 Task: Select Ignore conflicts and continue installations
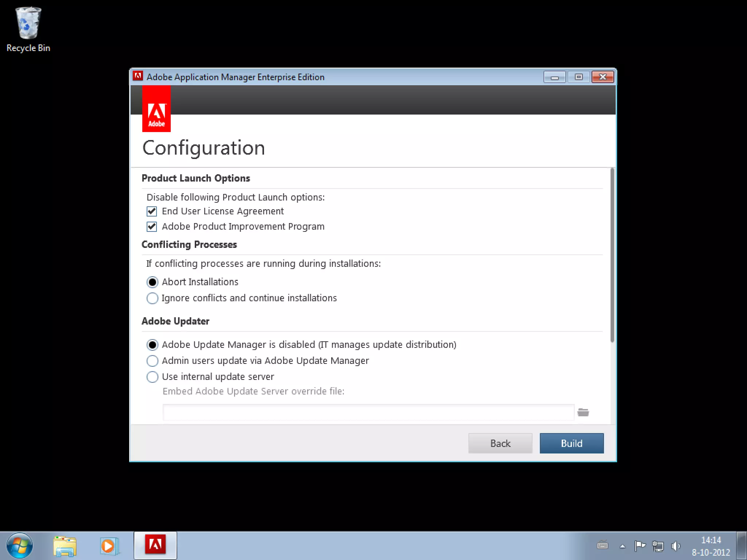[x=152, y=298]
